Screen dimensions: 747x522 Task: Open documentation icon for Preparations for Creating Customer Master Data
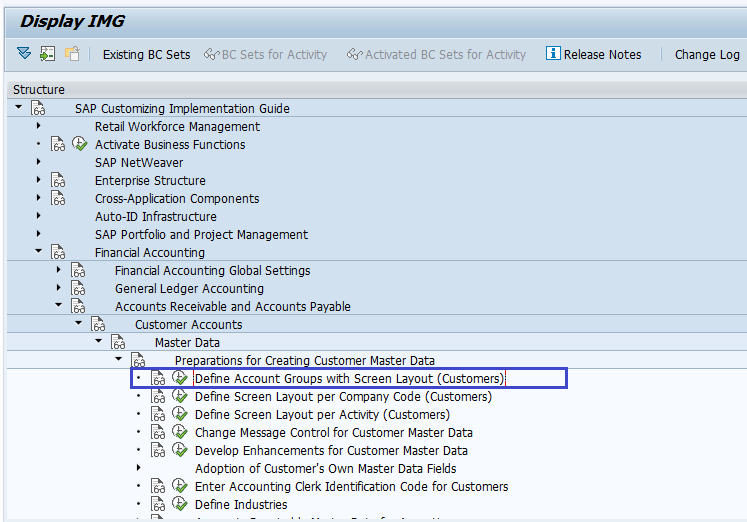pos(138,360)
